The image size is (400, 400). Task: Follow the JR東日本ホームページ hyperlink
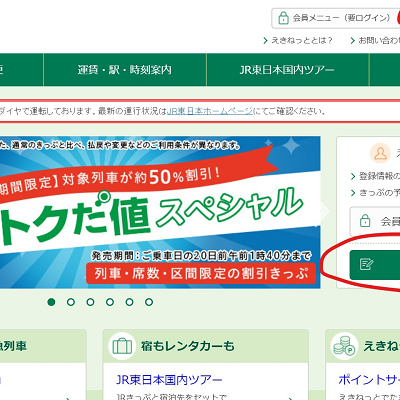[210, 111]
